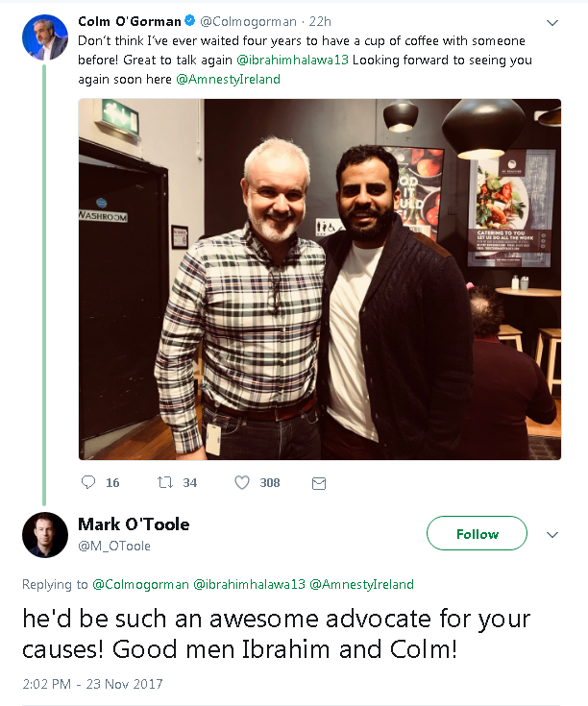Open Mark O'Toole's profile avatar
This screenshot has width=588, height=706.
tap(44, 535)
